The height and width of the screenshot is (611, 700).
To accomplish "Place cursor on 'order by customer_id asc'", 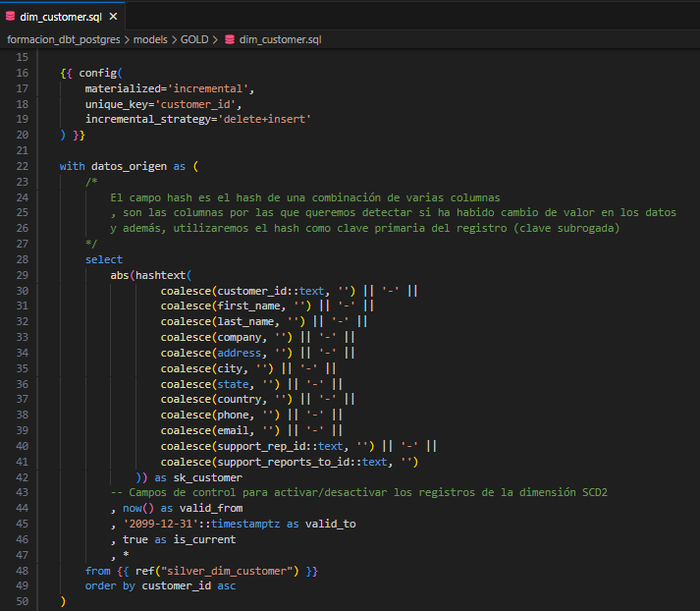I will coord(160,585).
